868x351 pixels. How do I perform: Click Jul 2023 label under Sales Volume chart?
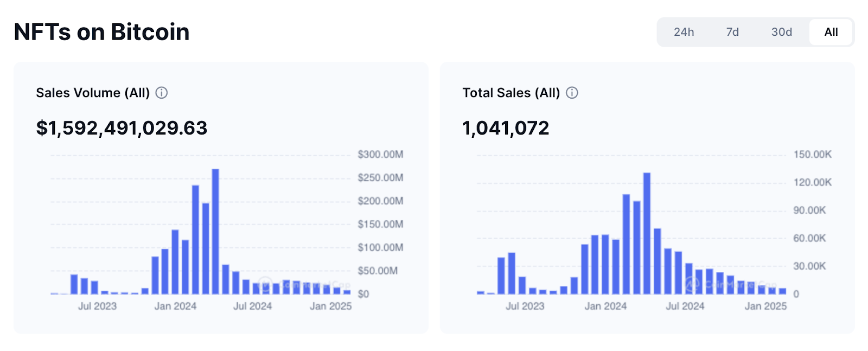pyautogui.click(x=98, y=307)
